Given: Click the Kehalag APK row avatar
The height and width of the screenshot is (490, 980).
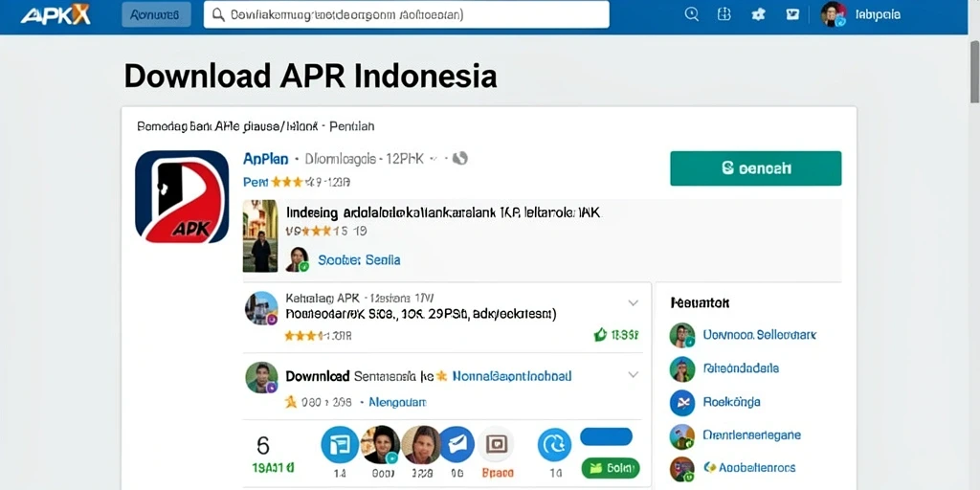Looking at the screenshot, I should tap(260, 308).
